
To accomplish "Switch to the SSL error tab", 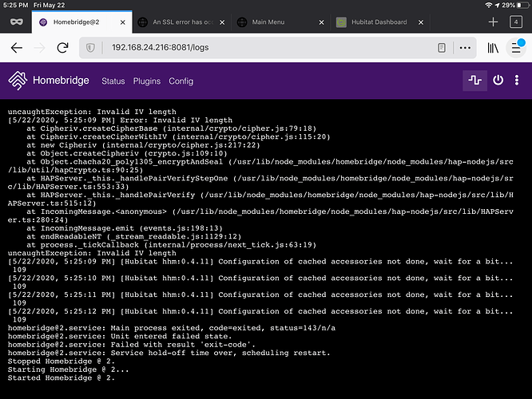I will tap(183, 22).
